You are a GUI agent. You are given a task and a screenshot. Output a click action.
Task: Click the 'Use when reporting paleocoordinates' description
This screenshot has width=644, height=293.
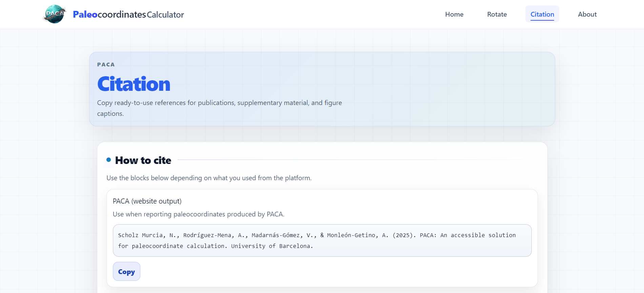[199, 214]
